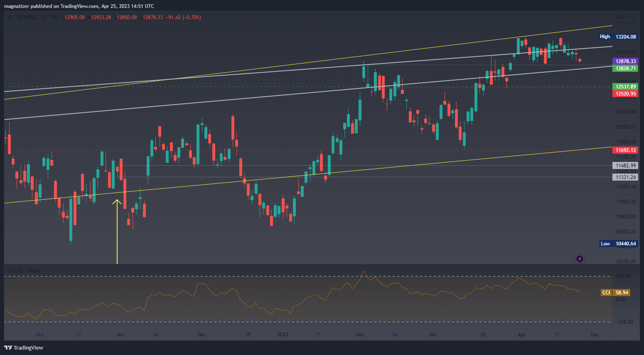Click the 11200.00 price scale label

[x=626, y=187]
